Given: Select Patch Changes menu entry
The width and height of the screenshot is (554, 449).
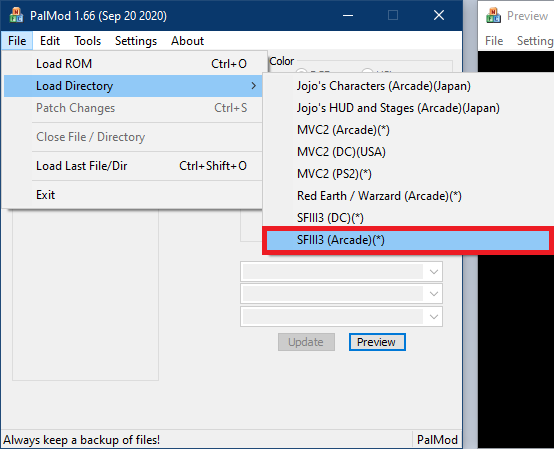Looking at the screenshot, I should (133, 108).
